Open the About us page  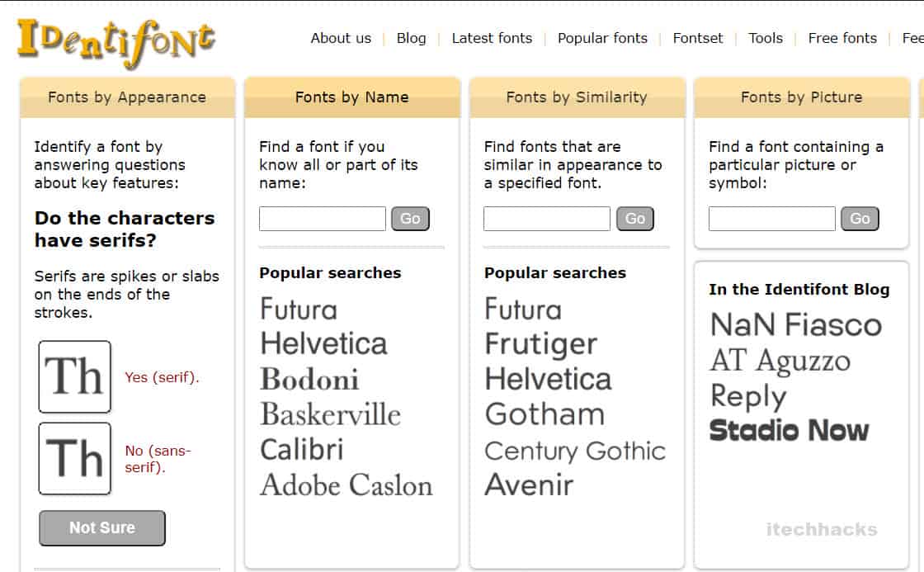[341, 38]
